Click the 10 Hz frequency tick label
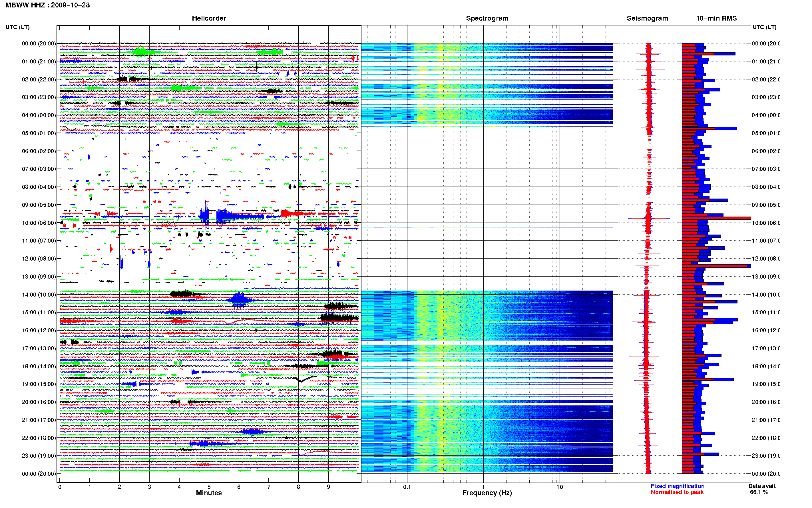This screenshot has width=812, height=508. (x=560, y=487)
